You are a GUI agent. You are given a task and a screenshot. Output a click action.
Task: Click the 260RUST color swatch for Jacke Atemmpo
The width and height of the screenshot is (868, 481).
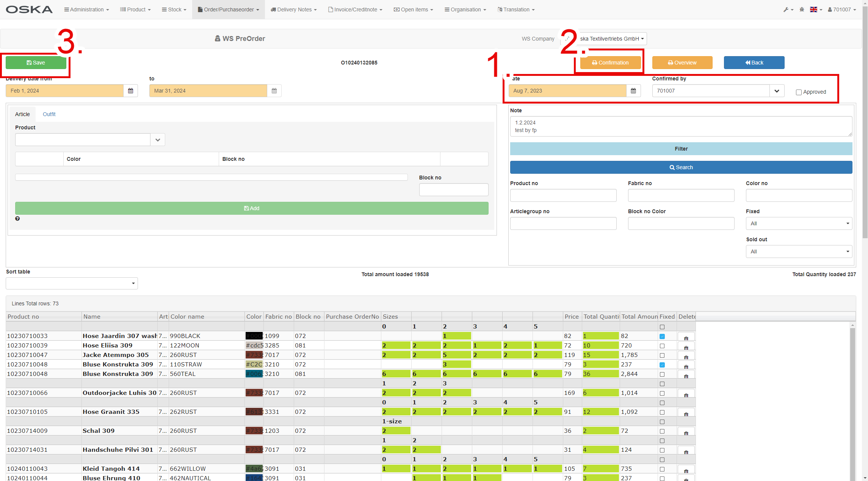[x=254, y=355]
